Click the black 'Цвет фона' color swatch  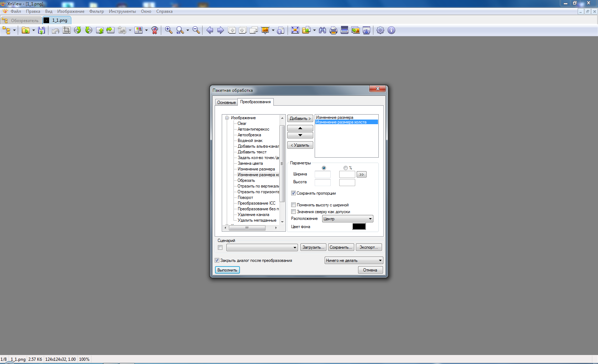359,227
